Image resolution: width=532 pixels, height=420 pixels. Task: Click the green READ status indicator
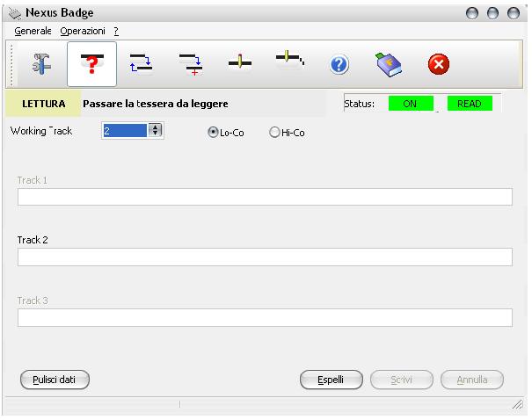(x=470, y=104)
